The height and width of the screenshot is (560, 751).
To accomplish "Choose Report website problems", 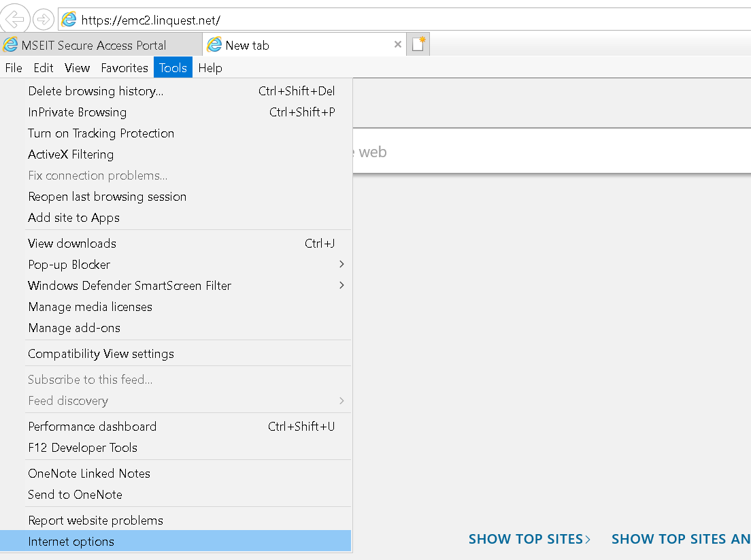I will 176,521.
